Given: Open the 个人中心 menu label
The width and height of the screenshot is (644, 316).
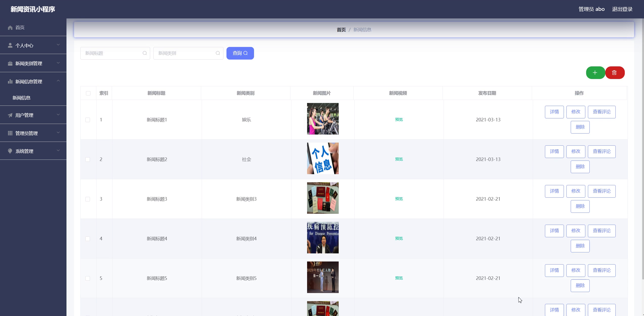Looking at the screenshot, I should [24, 45].
